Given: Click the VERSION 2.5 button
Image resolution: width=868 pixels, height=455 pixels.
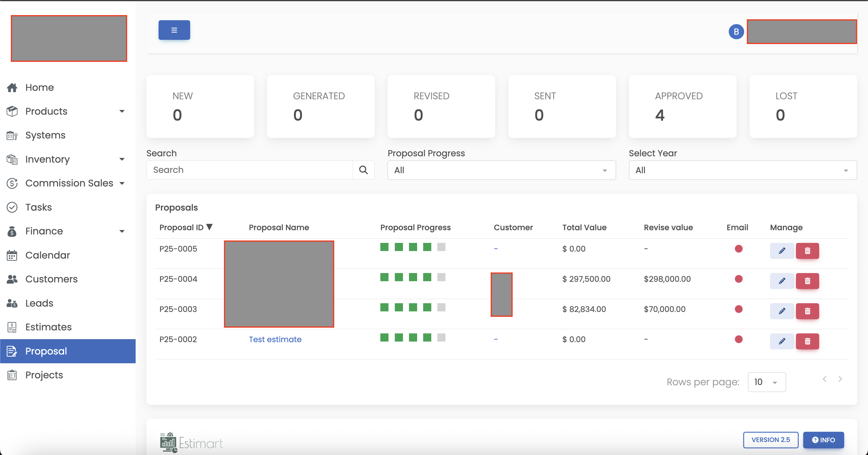Looking at the screenshot, I should [x=771, y=440].
